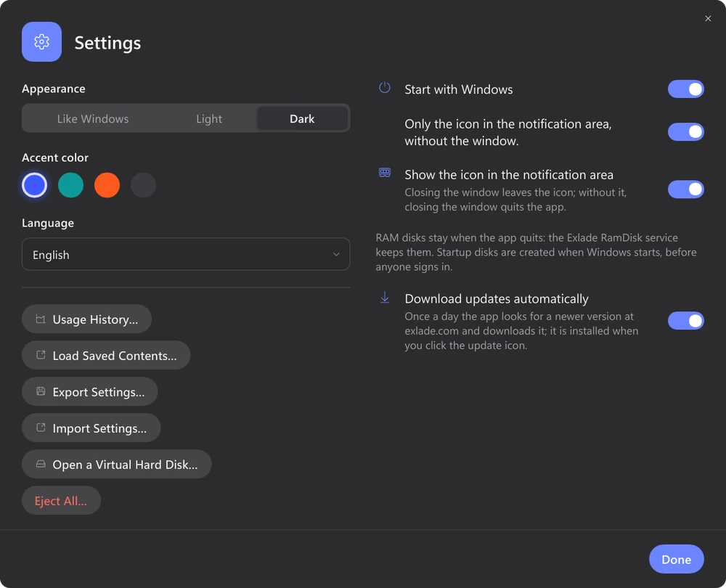Expand the Language list chevron
This screenshot has height=588, width=726.
coord(336,254)
